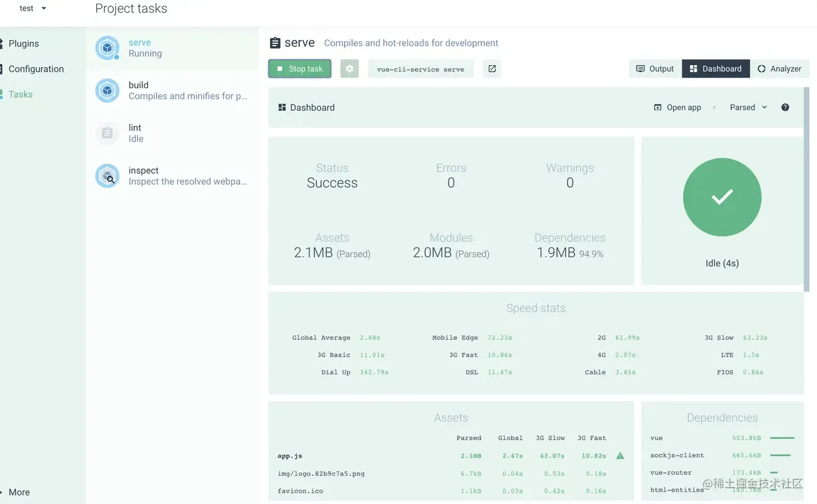The width and height of the screenshot is (817, 504).
Task: Click the green success checkmark circle
Action: pyautogui.click(x=722, y=197)
